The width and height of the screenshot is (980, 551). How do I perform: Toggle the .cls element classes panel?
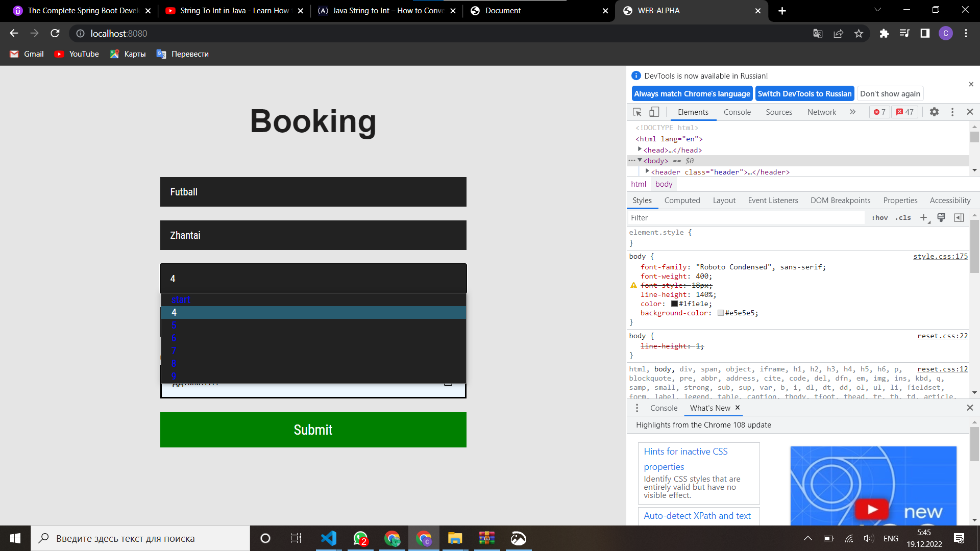click(903, 218)
